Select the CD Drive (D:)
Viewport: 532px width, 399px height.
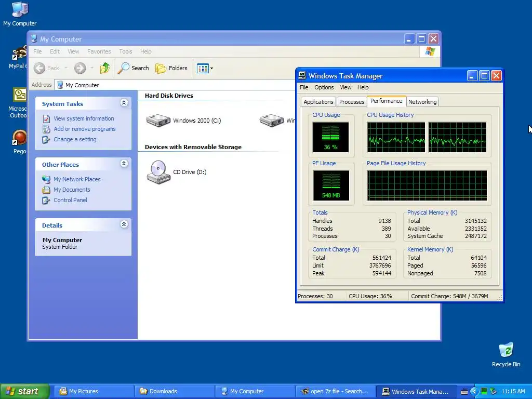click(x=177, y=172)
